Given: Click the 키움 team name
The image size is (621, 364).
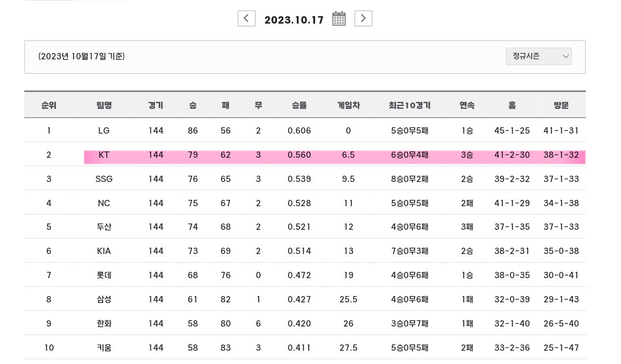Looking at the screenshot, I should [x=104, y=348].
